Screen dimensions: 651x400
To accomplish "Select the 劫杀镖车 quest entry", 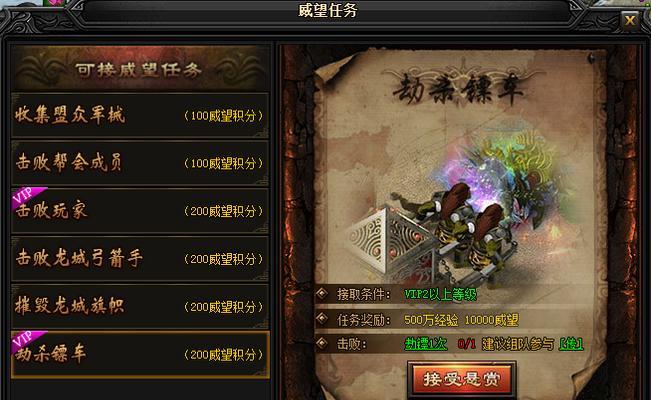I will (x=140, y=354).
